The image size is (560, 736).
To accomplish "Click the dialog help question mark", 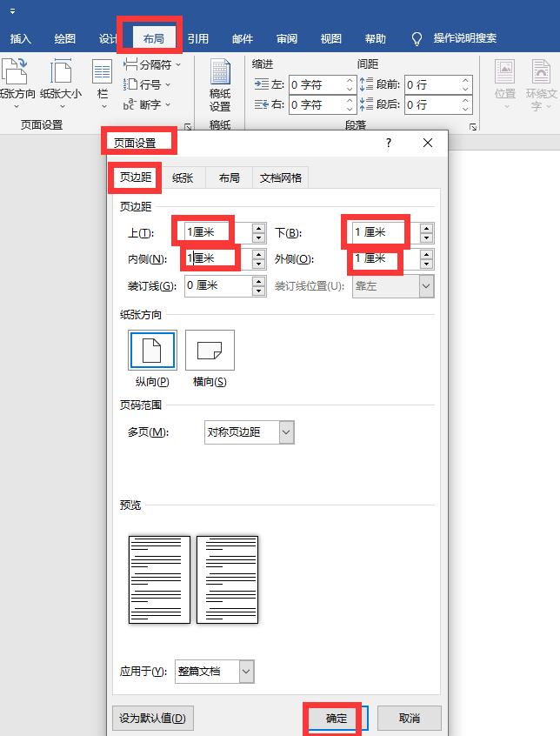I will (389, 143).
